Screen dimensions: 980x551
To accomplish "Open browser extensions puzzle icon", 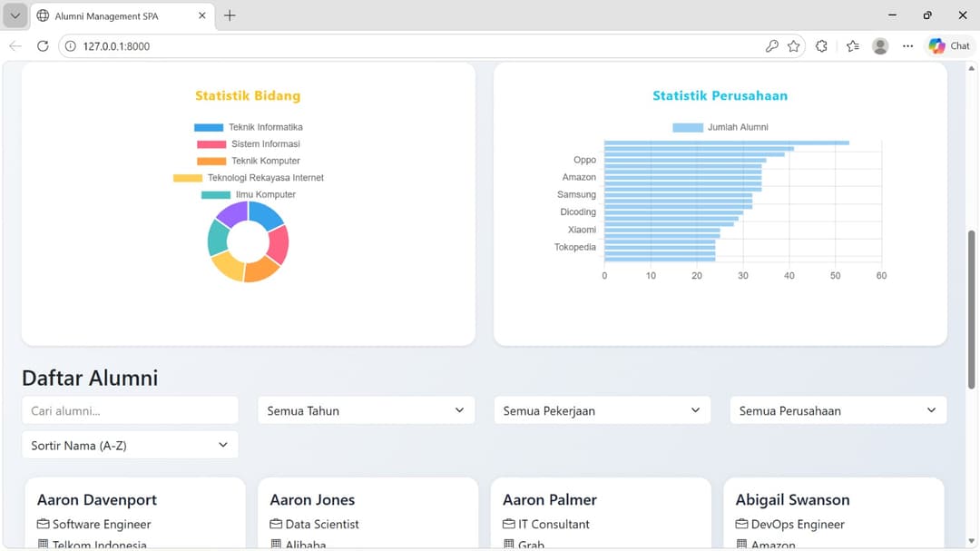I will tap(821, 45).
